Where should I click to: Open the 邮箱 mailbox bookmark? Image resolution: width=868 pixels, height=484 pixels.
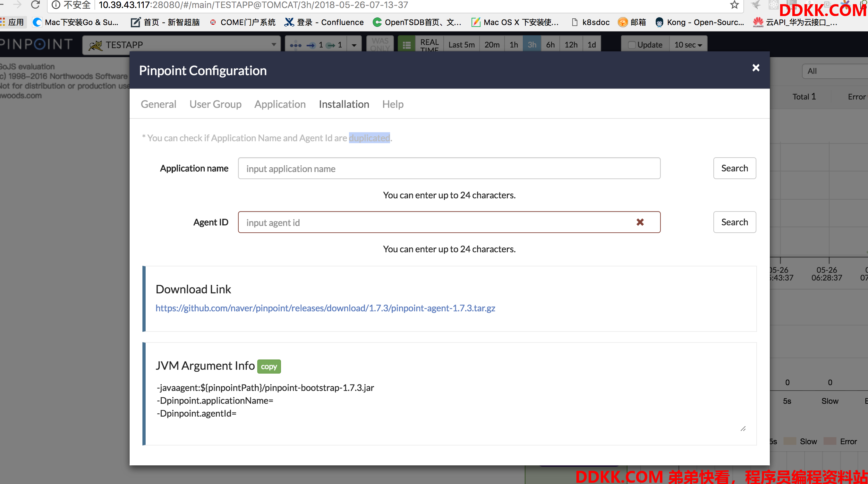pos(632,22)
